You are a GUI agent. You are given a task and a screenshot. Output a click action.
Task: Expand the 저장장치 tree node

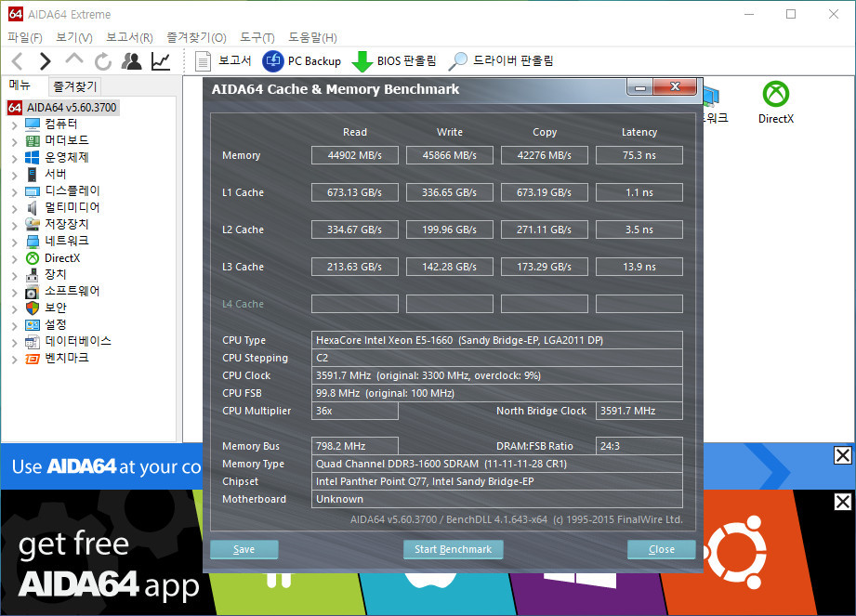pyautogui.click(x=15, y=226)
